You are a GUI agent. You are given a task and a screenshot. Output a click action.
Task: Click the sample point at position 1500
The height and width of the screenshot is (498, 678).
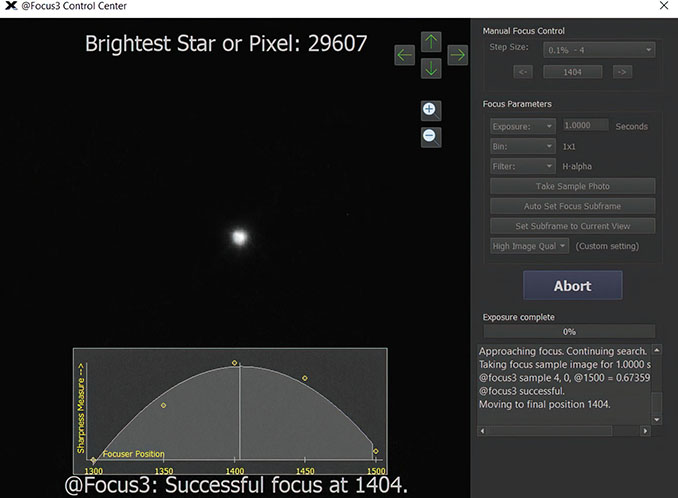pos(376,451)
